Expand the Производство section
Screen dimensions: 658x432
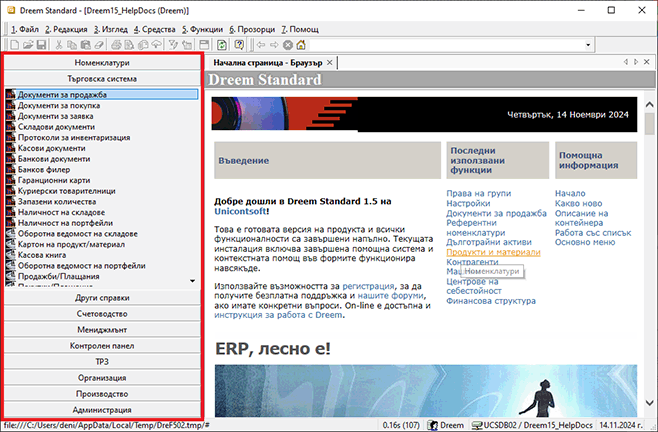point(102,394)
